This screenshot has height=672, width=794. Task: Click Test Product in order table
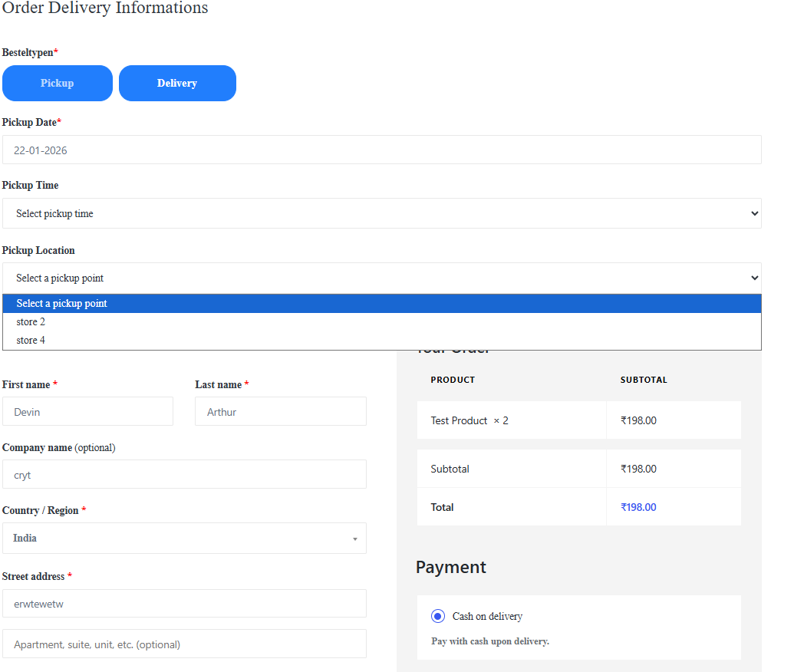pyautogui.click(x=459, y=420)
